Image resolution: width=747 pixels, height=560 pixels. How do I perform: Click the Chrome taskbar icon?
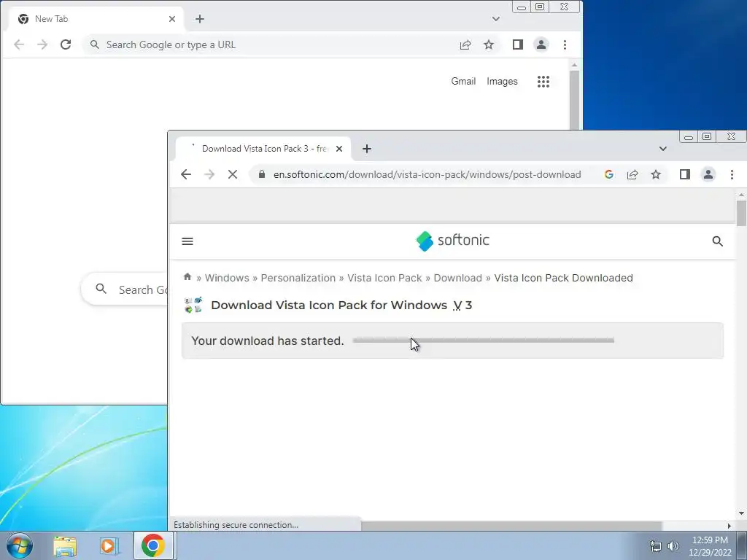[153, 545]
